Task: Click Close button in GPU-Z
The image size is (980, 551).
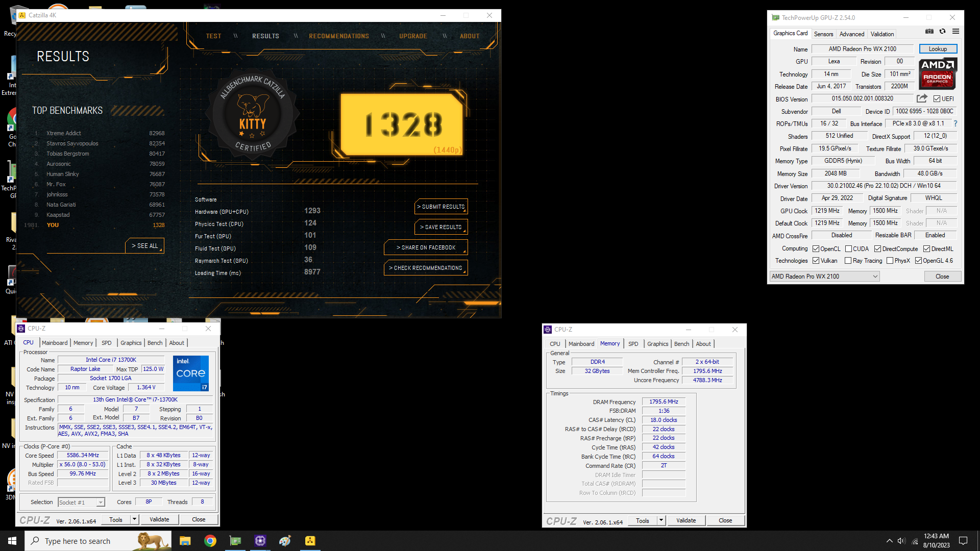Action: click(x=942, y=277)
